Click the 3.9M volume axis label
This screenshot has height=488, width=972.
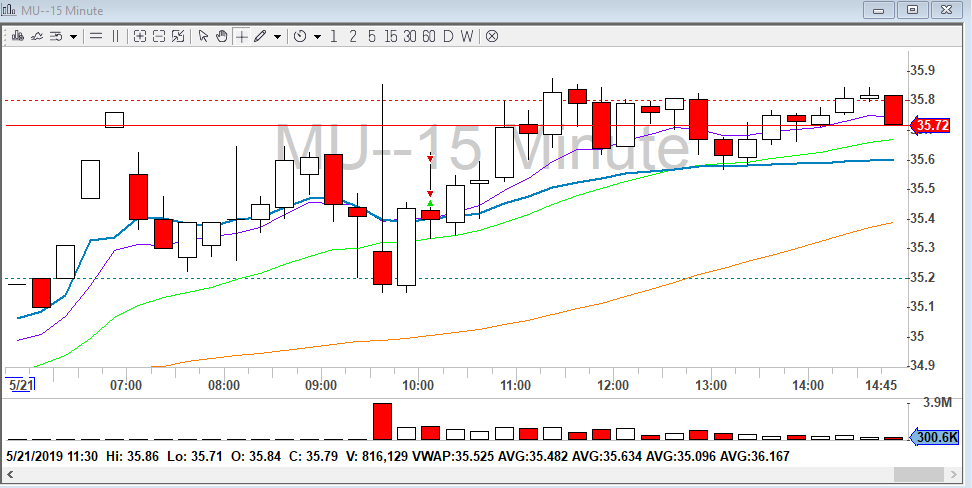[937, 403]
